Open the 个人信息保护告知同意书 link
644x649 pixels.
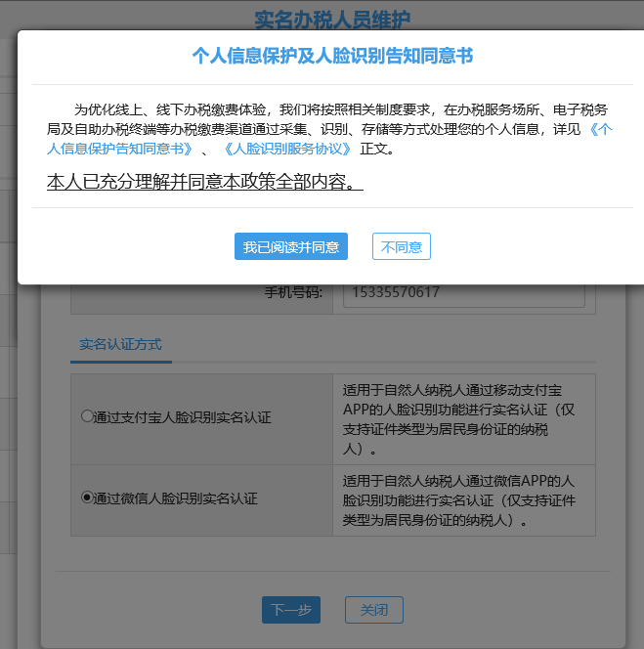pyautogui.click(x=120, y=149)
